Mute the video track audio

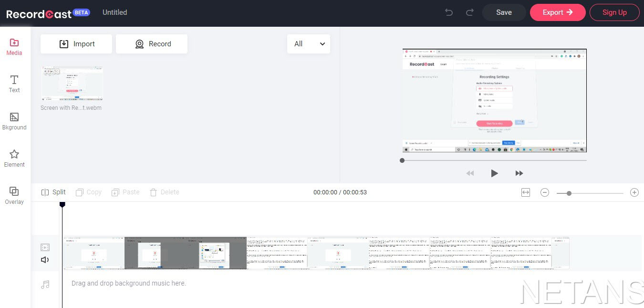point(45,260)
